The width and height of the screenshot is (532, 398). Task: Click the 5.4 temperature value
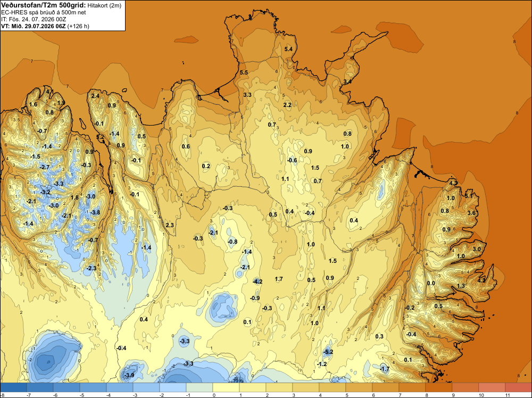click(x=288, y=49)
